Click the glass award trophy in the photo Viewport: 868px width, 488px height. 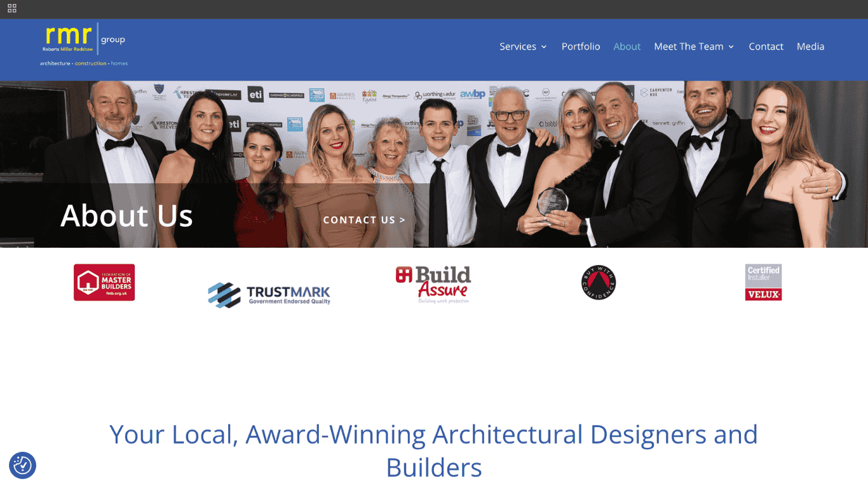pos(552,202)
